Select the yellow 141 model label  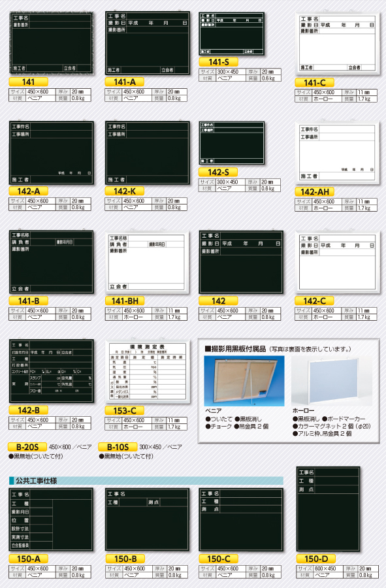[29, 82]
